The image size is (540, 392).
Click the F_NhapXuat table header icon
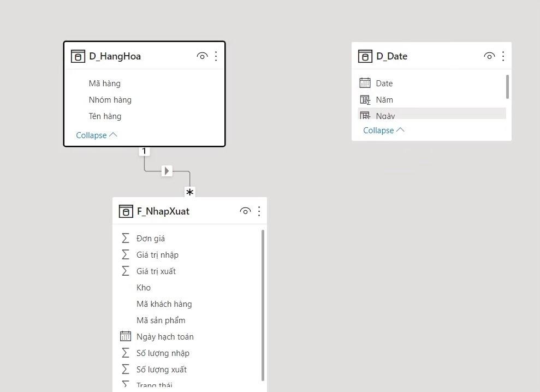coord(126,211)
